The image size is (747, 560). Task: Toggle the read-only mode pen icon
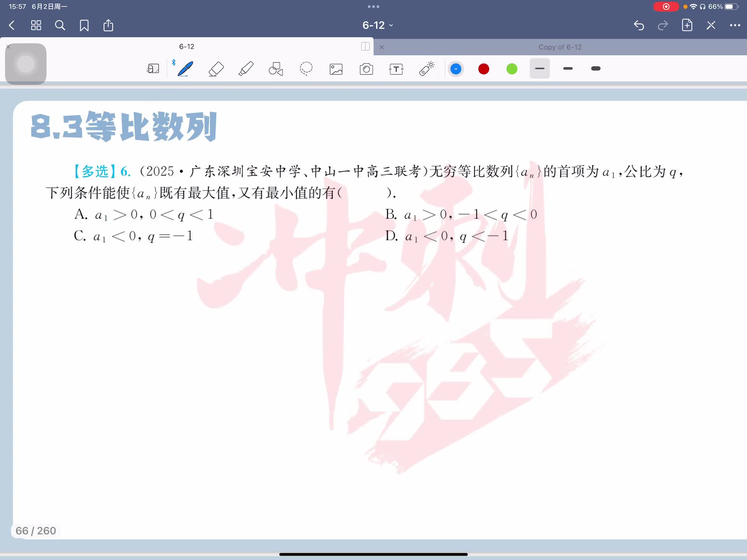point(711,26)
